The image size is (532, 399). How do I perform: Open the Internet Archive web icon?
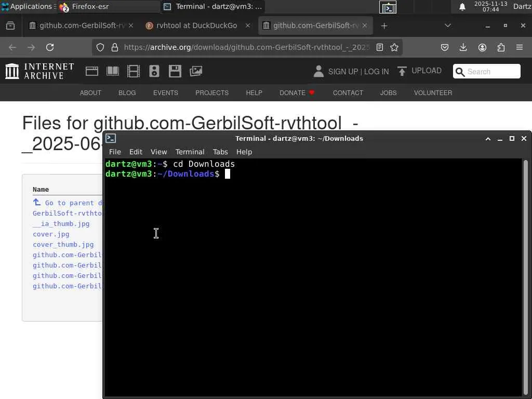[91, 71]
